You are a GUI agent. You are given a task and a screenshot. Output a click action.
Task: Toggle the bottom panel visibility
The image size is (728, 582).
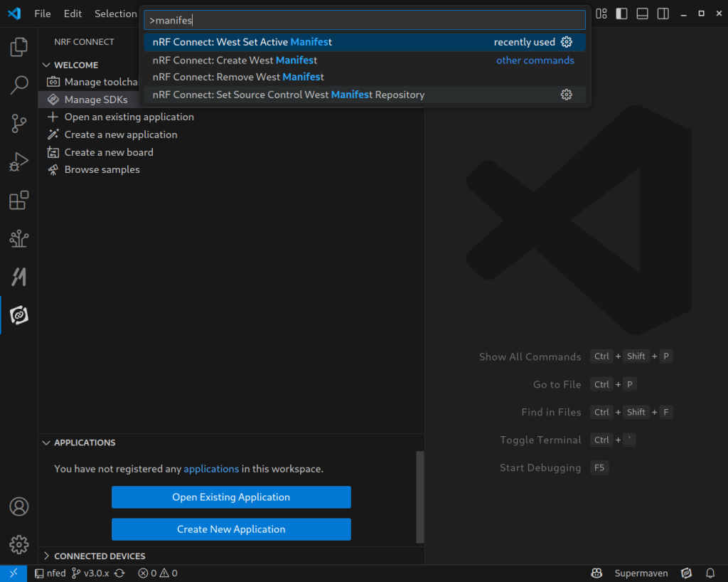click(x=643, y=14)
